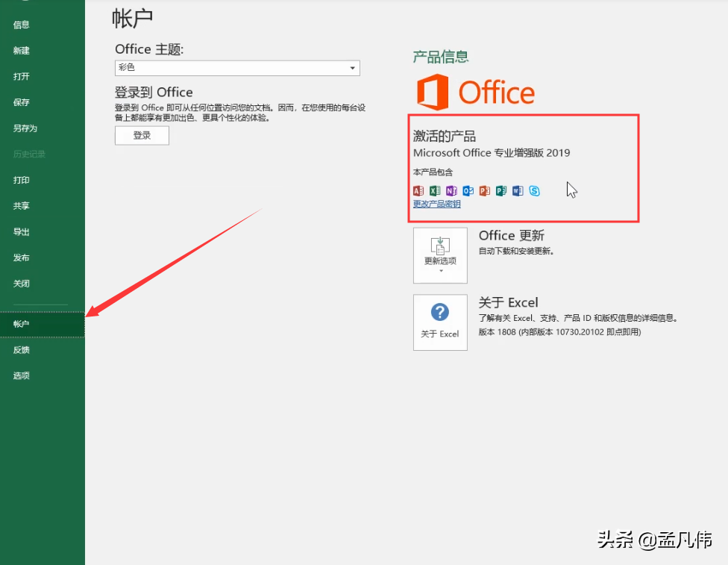This screenshot has width=728, height=565.
Task: Click the Excel app icon in product list
Action: 435,190
